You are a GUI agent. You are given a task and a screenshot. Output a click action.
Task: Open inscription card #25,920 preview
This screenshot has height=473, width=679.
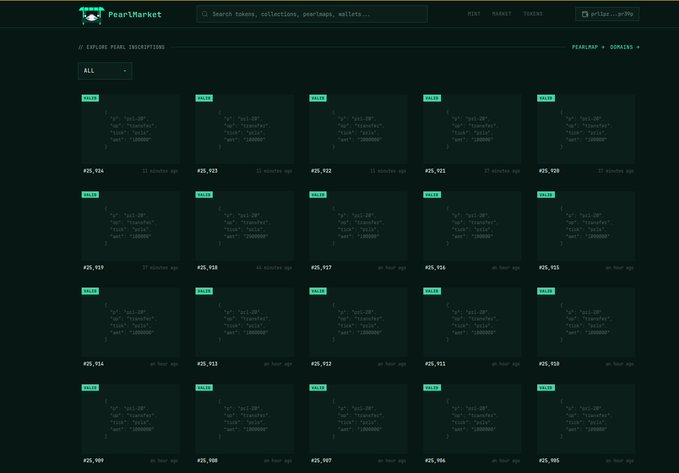[586, 129]
